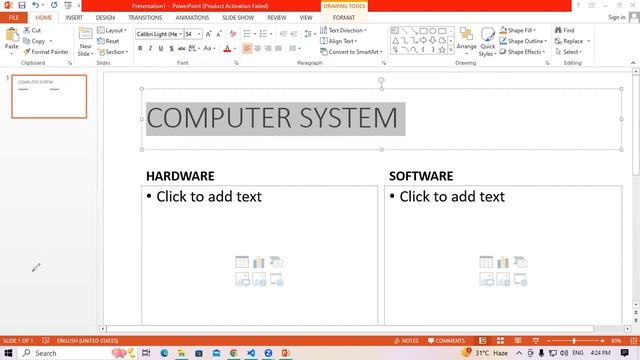Open the Text Direction dropdown
This screenshot has height=360, width=640.
click(343, 30)
